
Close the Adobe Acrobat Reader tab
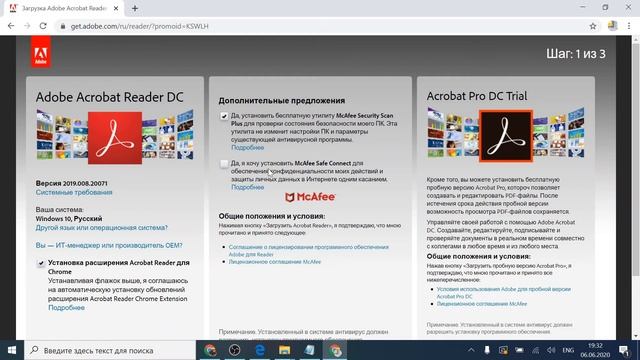point(116,8)
